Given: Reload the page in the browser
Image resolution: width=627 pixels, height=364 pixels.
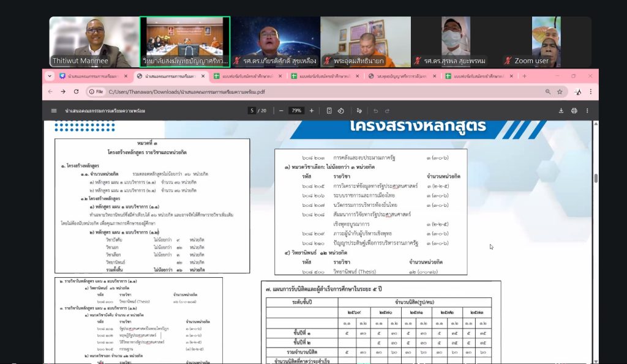Looking at the screenshot, I should pyautogui.click(x=76, y=92).
